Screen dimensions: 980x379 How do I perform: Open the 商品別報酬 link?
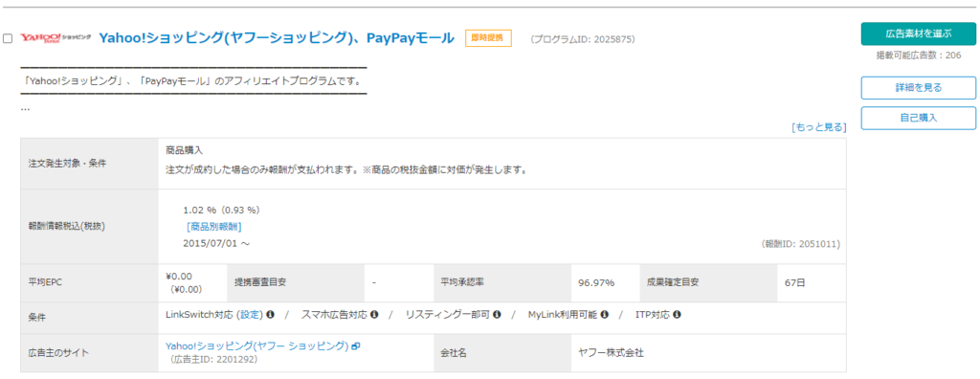213,227
